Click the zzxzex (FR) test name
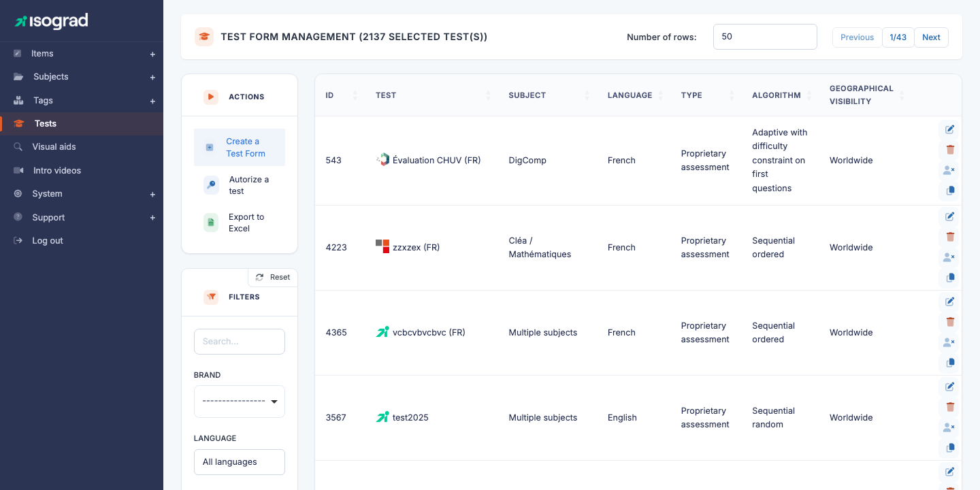This screenshot has height=490, width=980. [x=416, y=248]
